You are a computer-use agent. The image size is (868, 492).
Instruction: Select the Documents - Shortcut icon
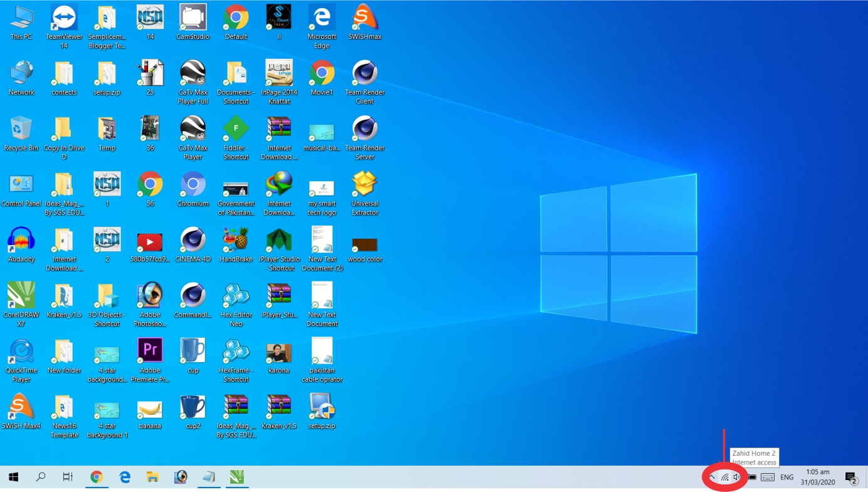[x=236, y=83]
